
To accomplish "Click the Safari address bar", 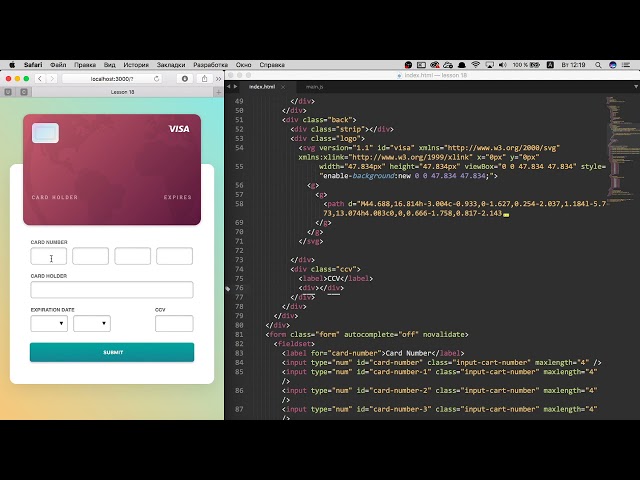I will tap(112, 79).
